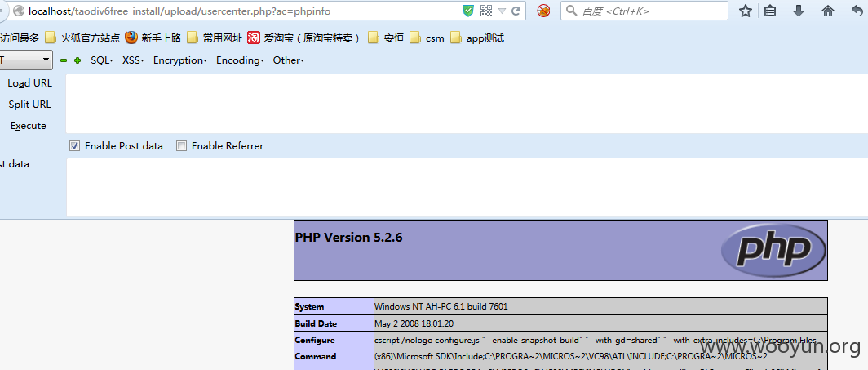Image resolution: width=868 pixels, height=370 pixels.
Task: Open the QR code icon in address bar
Action: point(486,11)
